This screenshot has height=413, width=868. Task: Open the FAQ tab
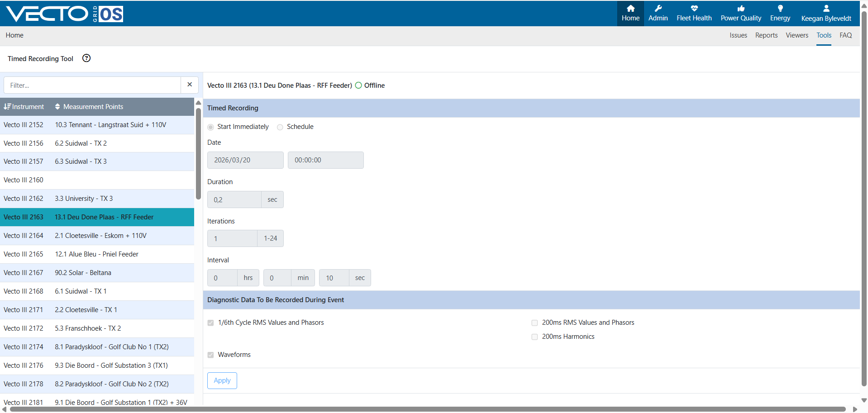(x=845, y=35)
